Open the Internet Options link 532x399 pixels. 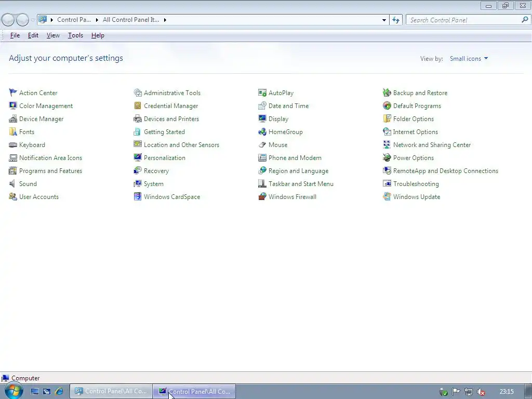(415, 131)
